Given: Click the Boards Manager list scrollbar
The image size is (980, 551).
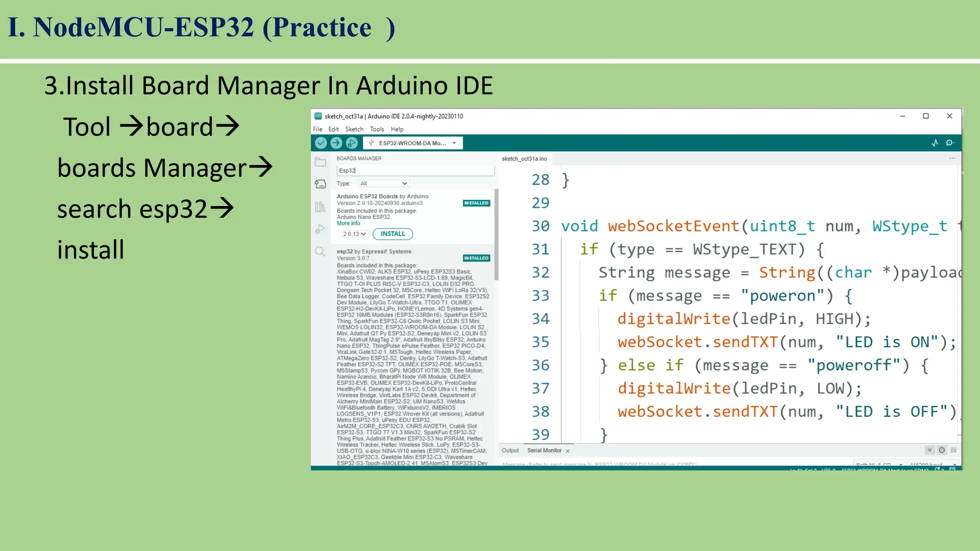Looking at the screenshot, I should pyautogui.click(x=496, y=234).
